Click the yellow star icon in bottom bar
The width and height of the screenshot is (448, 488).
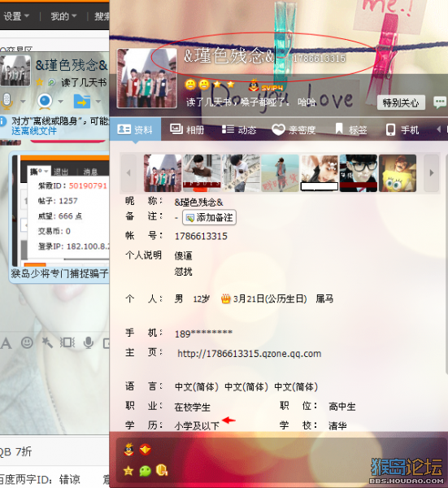point(128,471)
